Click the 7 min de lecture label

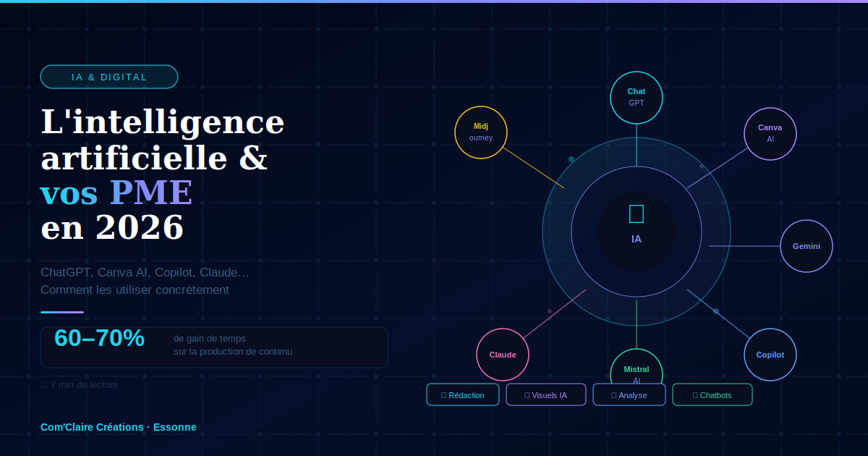[80, 384]
